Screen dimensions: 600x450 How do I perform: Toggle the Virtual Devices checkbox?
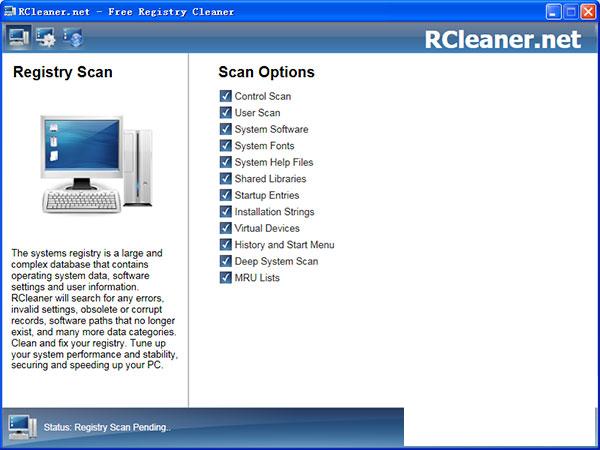tap(225, 228)
